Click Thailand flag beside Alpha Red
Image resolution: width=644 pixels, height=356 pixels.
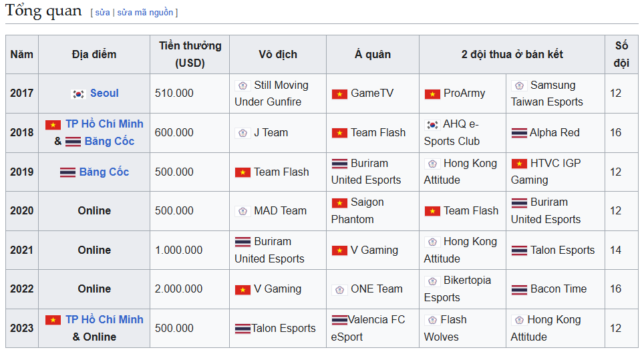tap(519, 133)
